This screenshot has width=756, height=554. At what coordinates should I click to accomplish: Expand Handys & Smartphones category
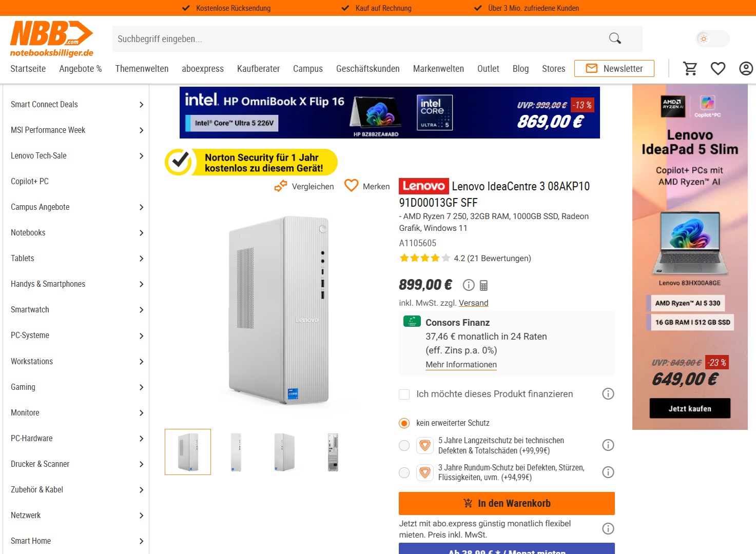(141, 284)
